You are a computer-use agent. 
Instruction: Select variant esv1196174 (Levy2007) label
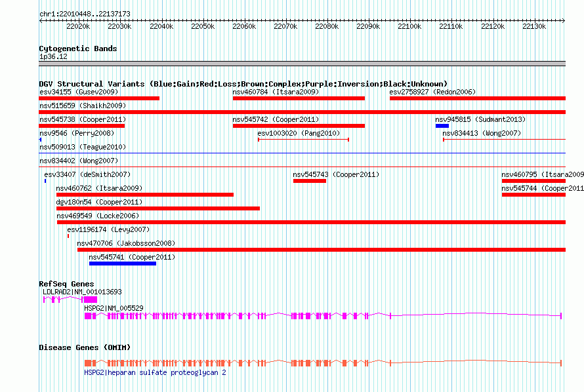click(x=108, y=229)
